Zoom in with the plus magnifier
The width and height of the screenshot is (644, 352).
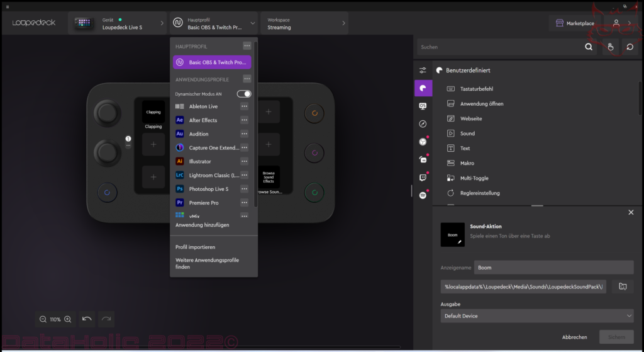68,319
